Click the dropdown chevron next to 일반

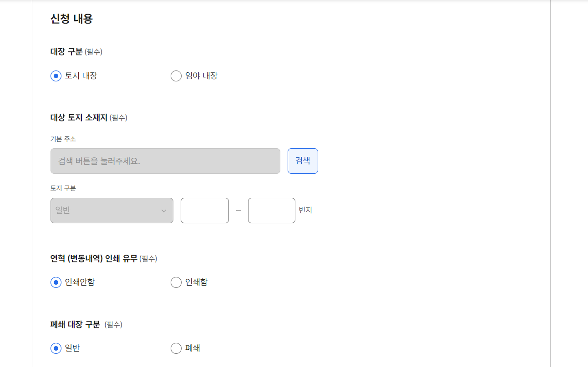[x=164, y=210]
